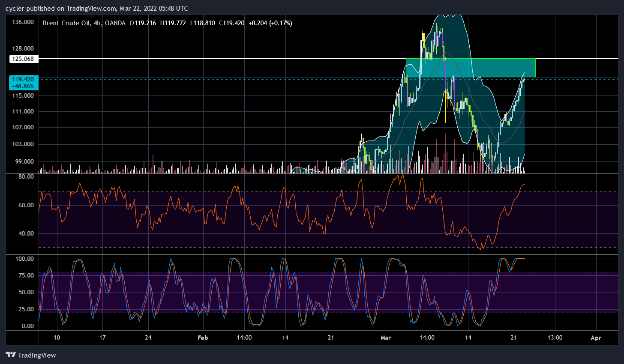624x364 pixels.
Task: Click the 13:00 time label on time axis
Action: coord(555,338)
